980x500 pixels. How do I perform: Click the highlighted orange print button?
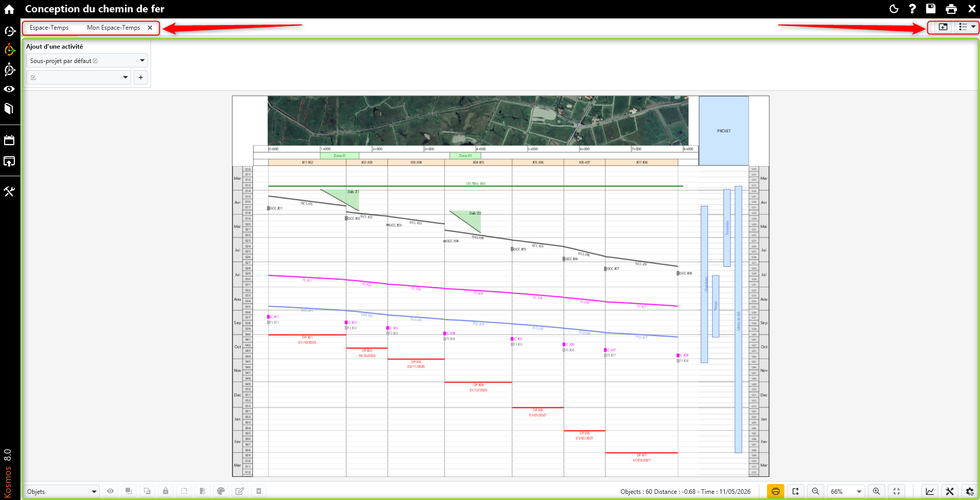point(776,491)
